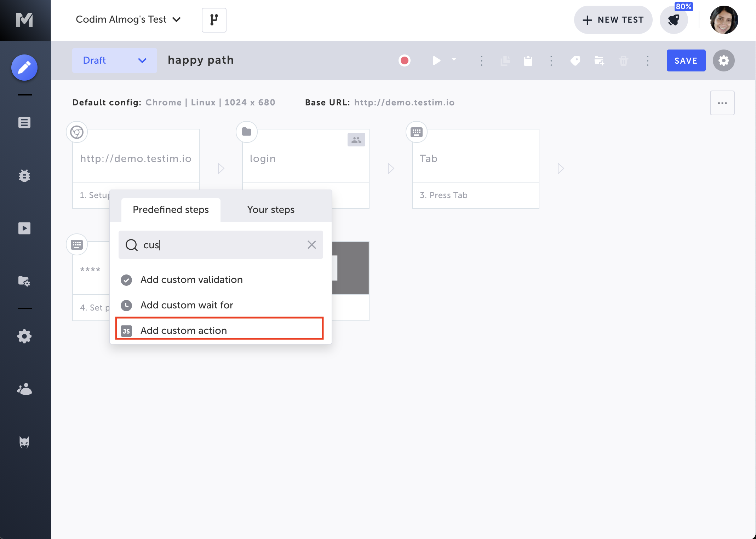Viewport: 756px width, 539px height.
Task: Open the test settings gear
Action: point(723,60)
